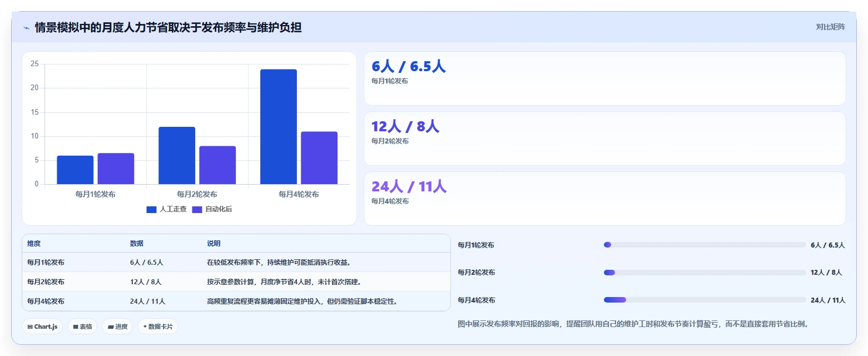
Task: Click the footer note about 发布频率对回报的影响
Action: 633,324
